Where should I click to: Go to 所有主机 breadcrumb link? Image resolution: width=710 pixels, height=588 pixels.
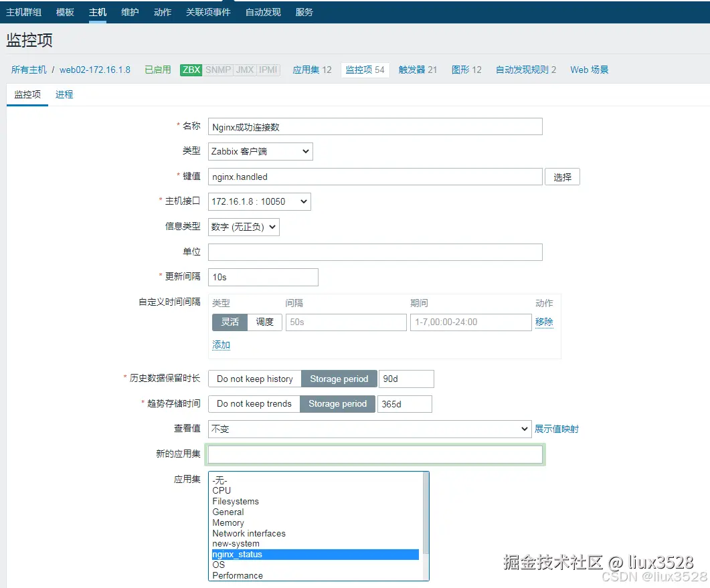pos(29,70)
